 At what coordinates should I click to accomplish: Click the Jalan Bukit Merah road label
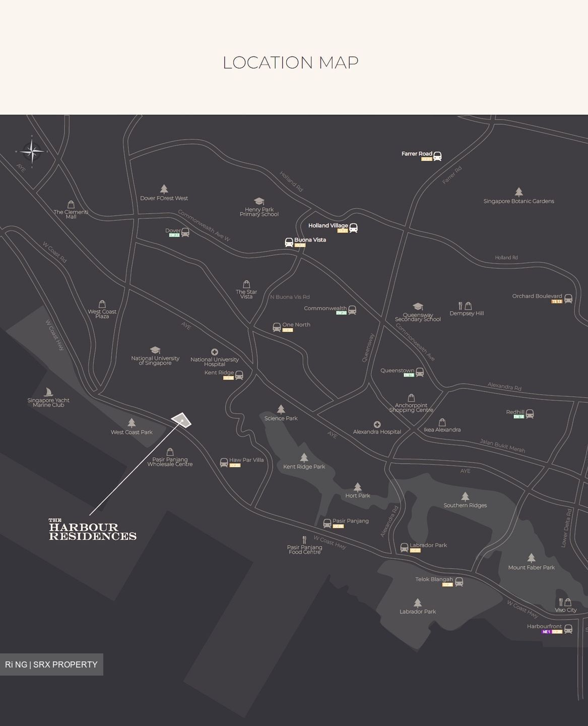click(502, 446)
